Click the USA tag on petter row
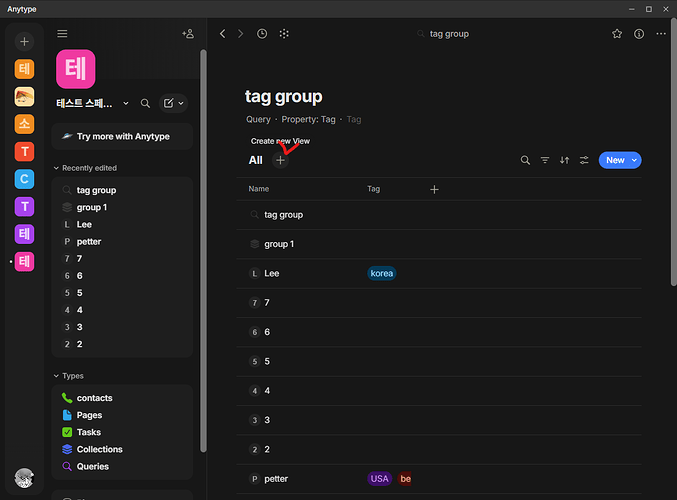Image resolution: width=677 pixels, height=500 pixels. [380, 479]
